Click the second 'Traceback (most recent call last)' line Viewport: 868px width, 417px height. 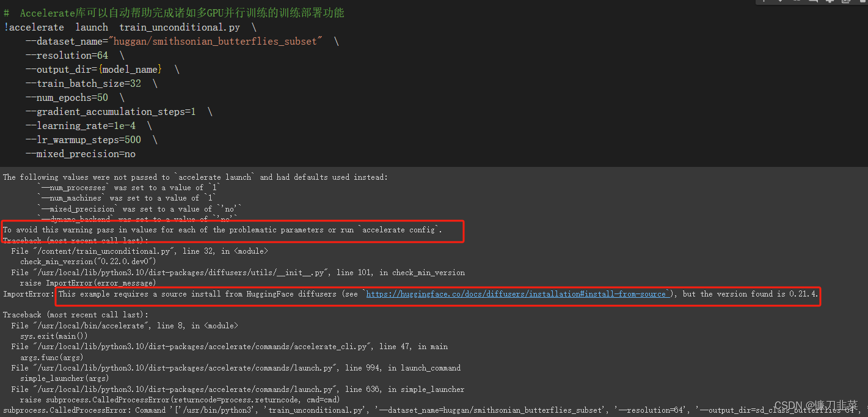point(76,315)
